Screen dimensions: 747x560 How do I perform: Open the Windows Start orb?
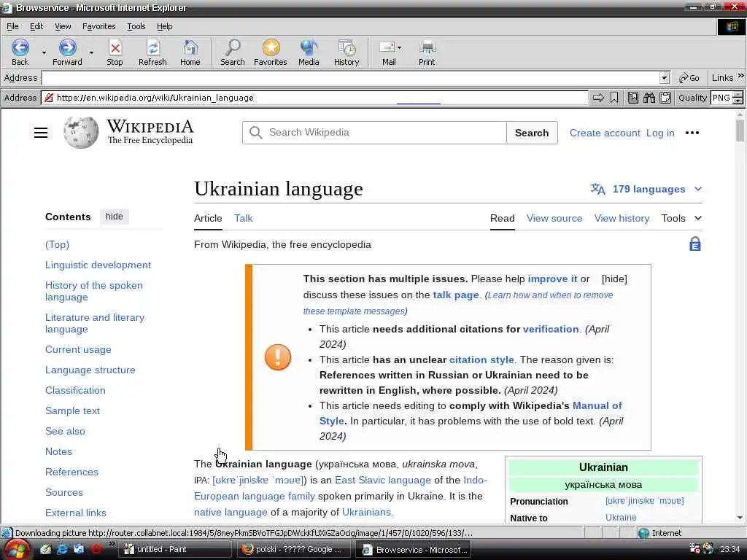pyautogui.click(x=18, y=550)
